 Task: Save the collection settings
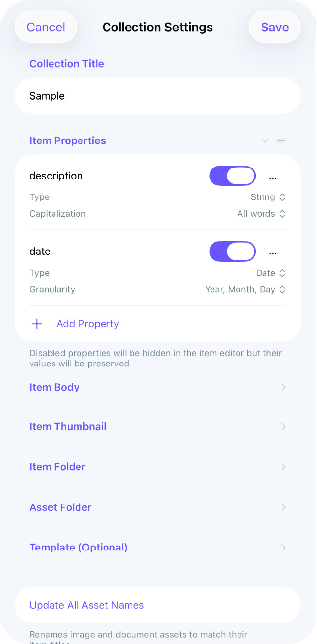274,27
